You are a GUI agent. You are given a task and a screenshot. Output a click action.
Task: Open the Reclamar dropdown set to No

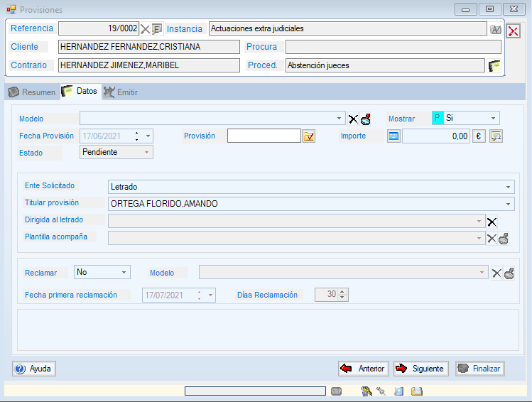[124, 272]
